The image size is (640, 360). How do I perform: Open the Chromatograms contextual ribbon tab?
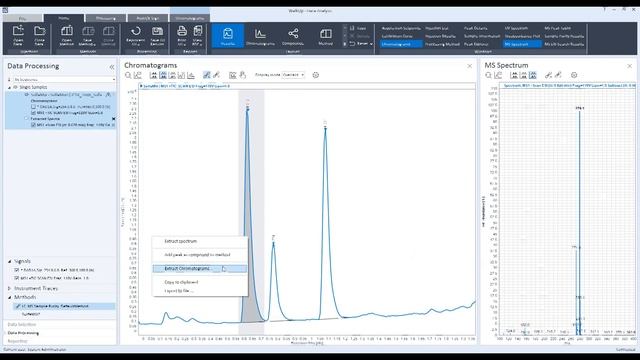tap(190, 18)
